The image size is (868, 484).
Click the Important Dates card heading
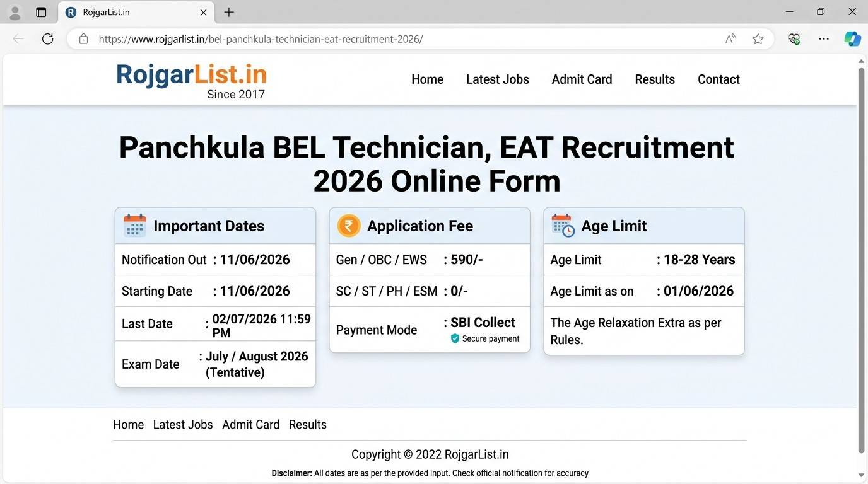pos(209,226)
